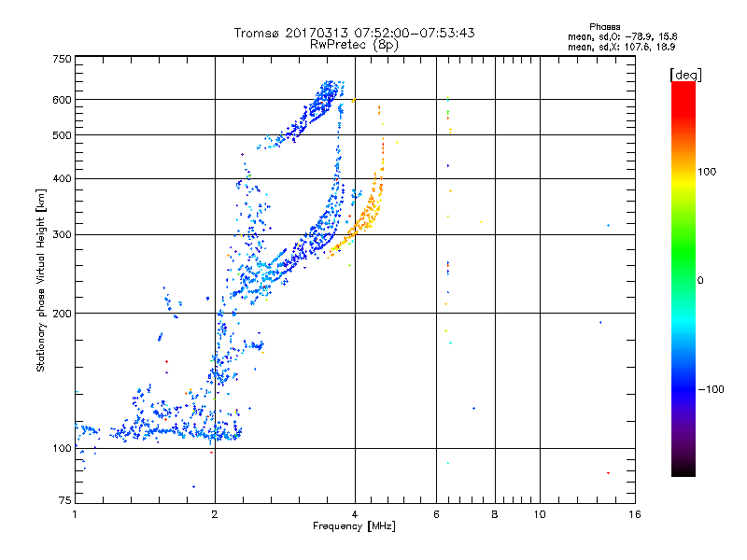
Task: Click the 10 MHz x-axis label
Action: coord(540,514)
